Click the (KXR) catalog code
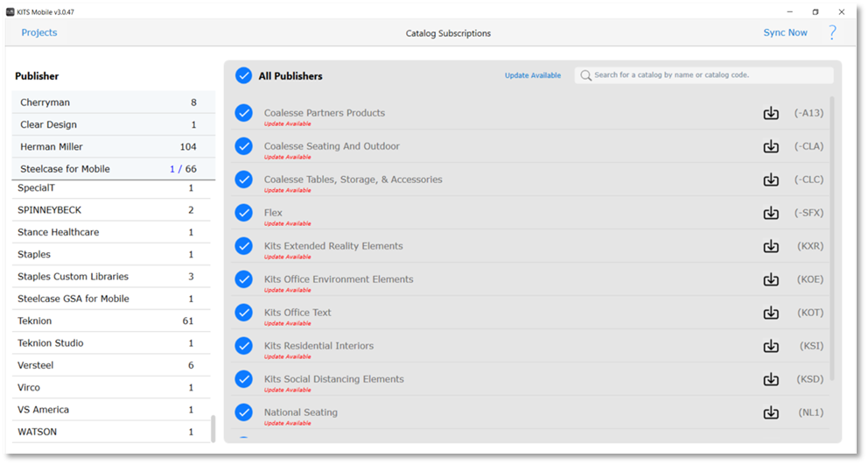Viewport: 868px width, 465px height. click(810, 246)
